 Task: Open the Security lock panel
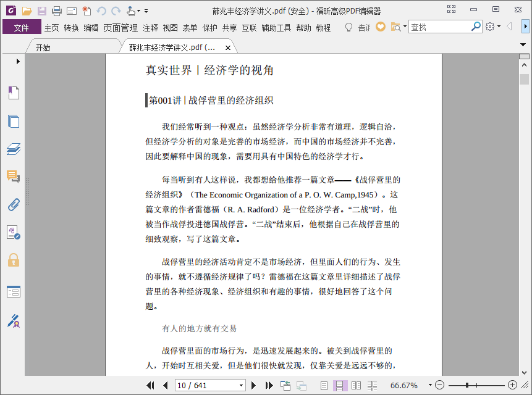(x=14, y=260)
